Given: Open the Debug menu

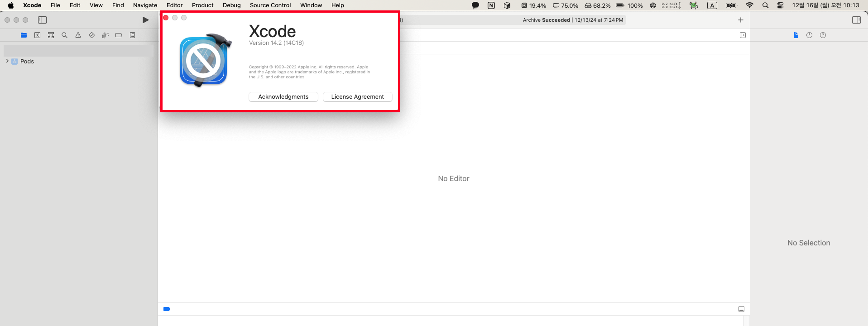Looking at the screenshot, I should click(x=232, y=5).
